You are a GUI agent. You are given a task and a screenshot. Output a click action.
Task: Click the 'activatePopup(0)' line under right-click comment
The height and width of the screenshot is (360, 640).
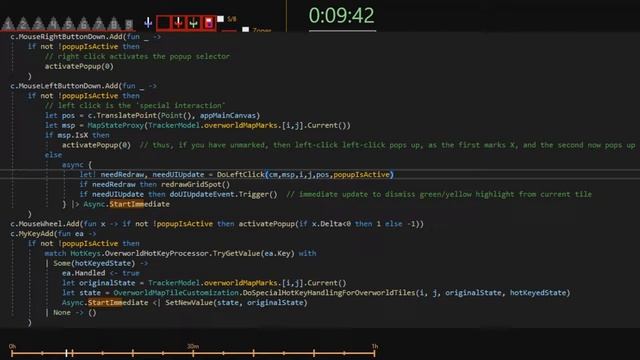(79, 66)
